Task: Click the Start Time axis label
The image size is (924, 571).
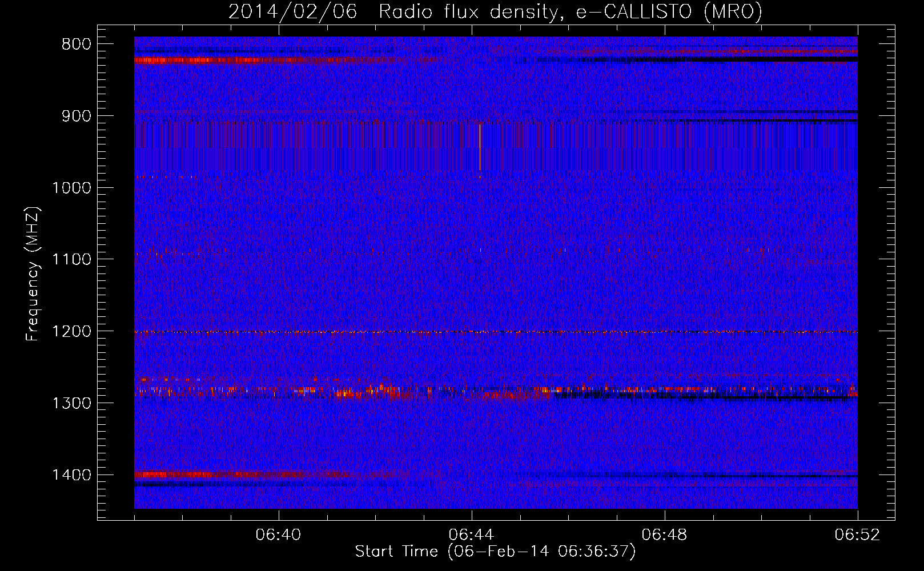Action: [495, 552]
